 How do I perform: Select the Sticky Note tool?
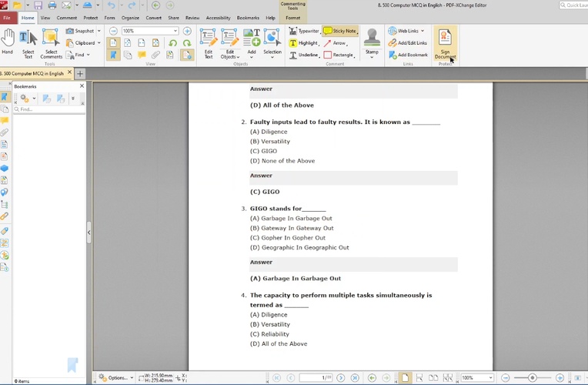(340, 31)
